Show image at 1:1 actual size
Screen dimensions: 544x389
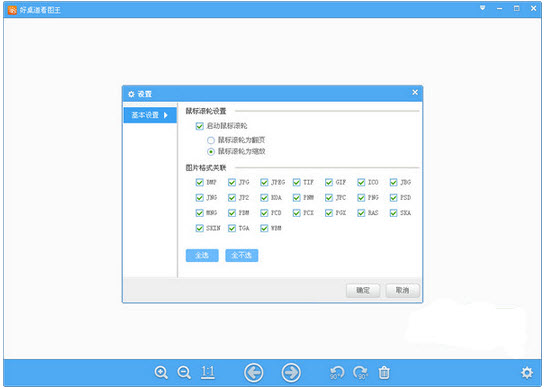click(207, 372)
